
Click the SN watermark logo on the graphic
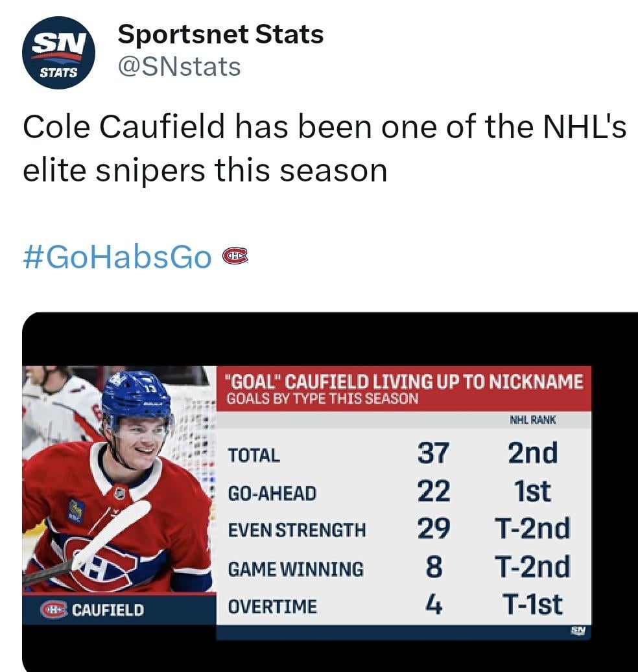pyautogui.click(x=578, y=631)
